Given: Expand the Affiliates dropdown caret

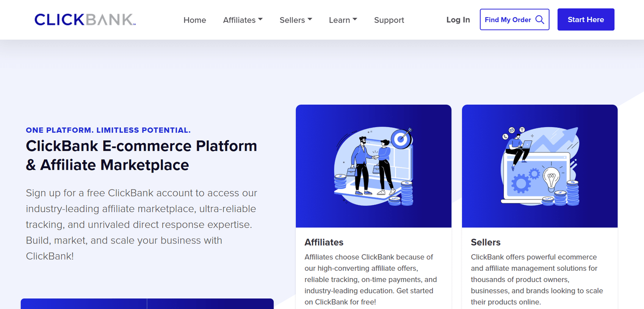Looking at the screenshot, I should 260,19.
